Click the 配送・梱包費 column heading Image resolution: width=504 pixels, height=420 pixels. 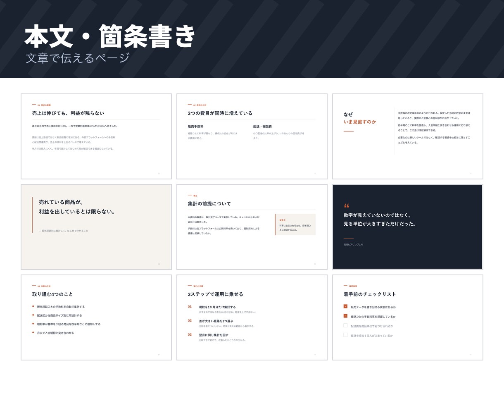[262, 126]
